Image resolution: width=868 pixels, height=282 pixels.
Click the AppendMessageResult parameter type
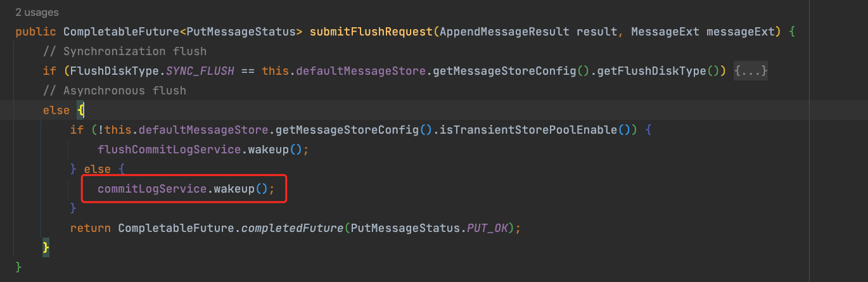[x=505, y=32]
